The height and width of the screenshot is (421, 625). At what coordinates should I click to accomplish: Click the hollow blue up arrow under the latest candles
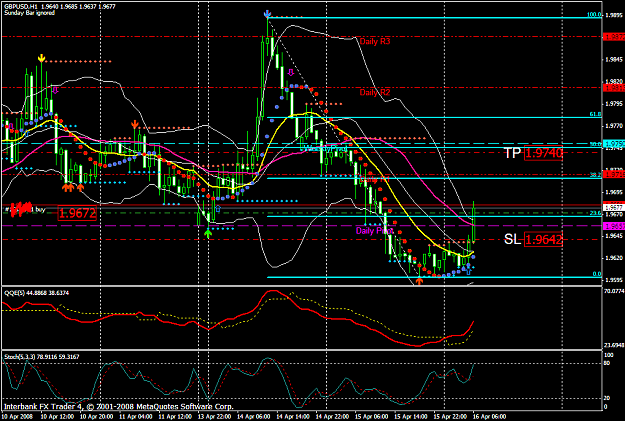(468, 271)
